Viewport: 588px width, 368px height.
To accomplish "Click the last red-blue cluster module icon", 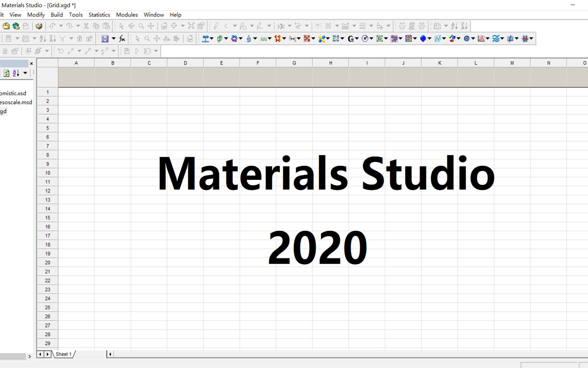I will (x=525, y=39).
